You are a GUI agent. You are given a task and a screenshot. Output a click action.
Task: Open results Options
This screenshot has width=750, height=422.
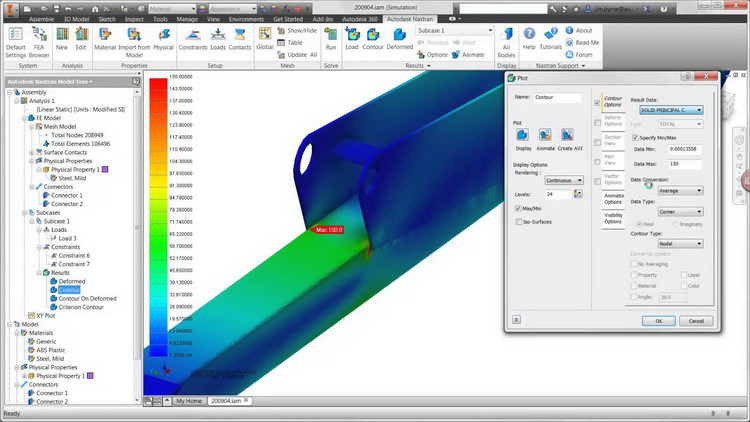tap(432, 55)
